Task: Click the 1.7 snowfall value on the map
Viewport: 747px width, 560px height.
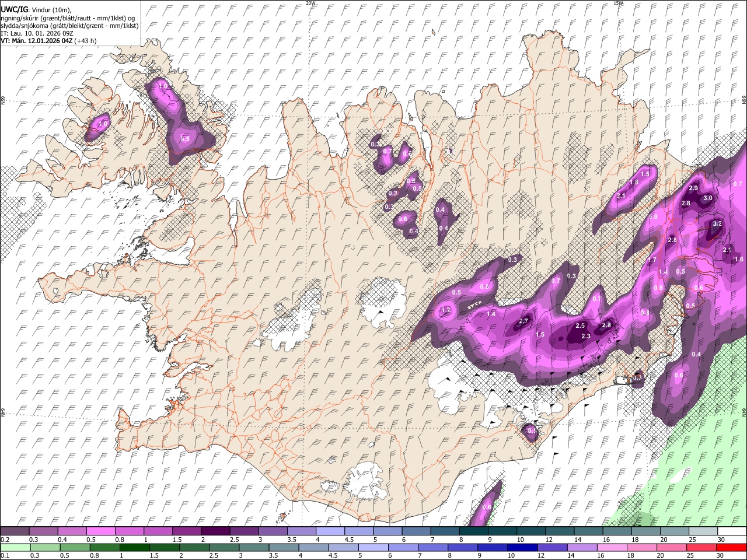Action: pos(652,260)
